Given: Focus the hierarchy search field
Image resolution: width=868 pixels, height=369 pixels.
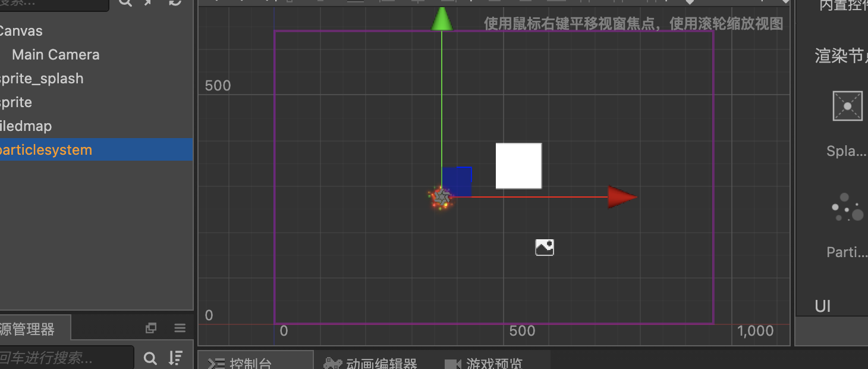Looking at the screenshot, I should point(54,4).
